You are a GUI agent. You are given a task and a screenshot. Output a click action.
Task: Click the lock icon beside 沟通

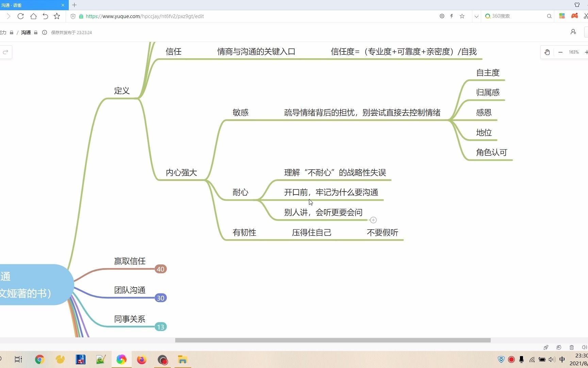coord(36,32)
